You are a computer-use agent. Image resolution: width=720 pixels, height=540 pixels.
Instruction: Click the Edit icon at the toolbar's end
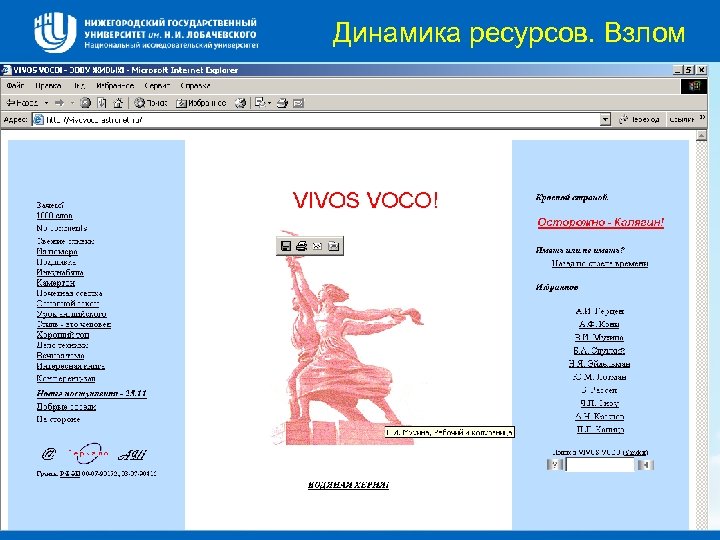[x=298, y=103]
